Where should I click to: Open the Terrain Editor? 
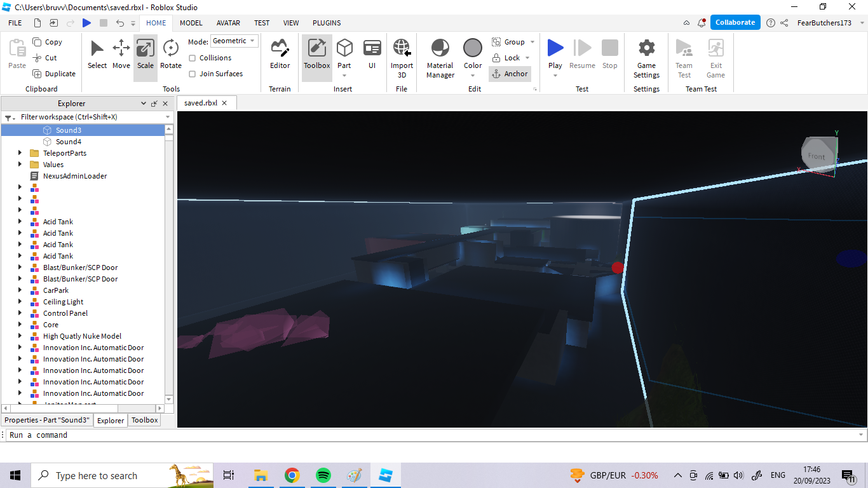point(280,54)
